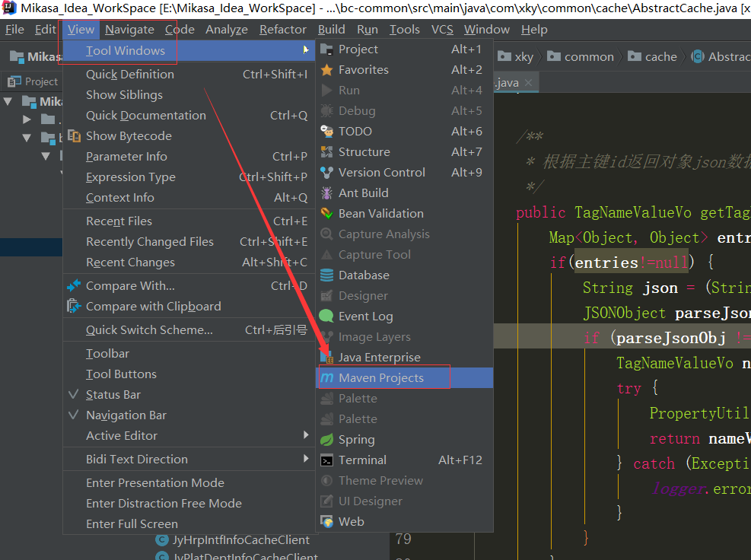751x560 pixels.
Task: Expand the collapsed folder under project root
Action: point(27,119)
